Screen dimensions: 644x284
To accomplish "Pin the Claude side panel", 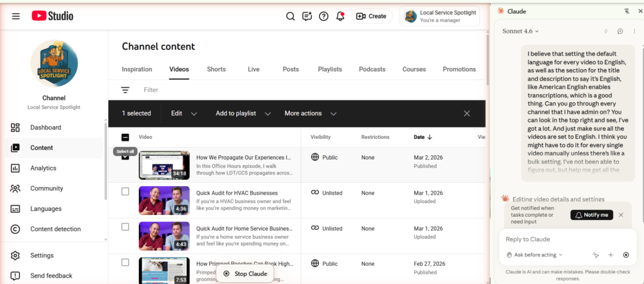I will click(626, 11).
